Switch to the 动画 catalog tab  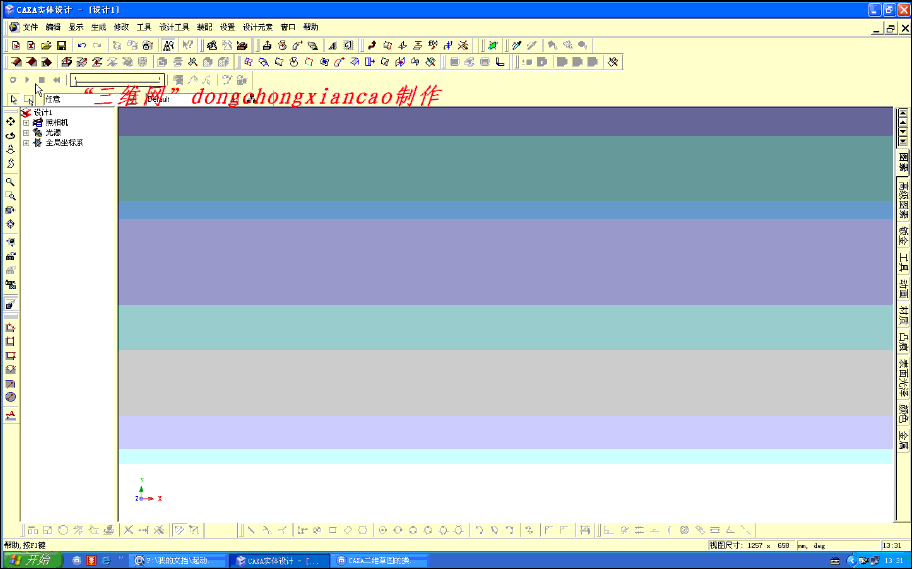(903, 289)
